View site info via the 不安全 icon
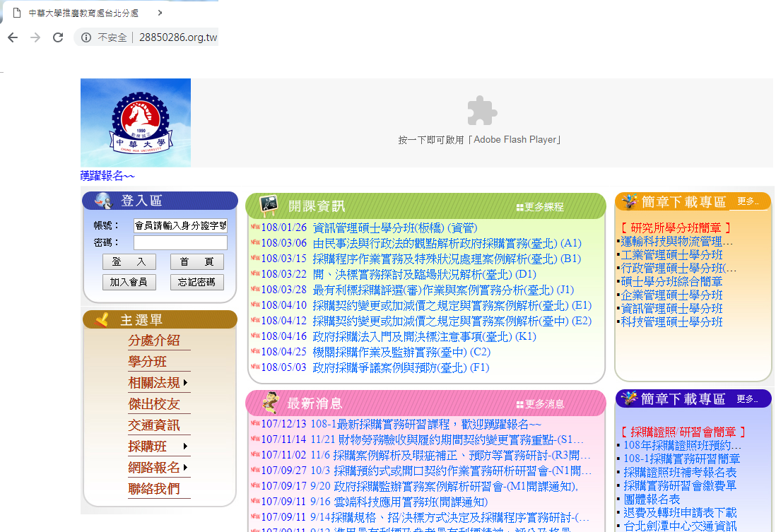The width and height of the screenshot is (776, 532). point(86,37)
